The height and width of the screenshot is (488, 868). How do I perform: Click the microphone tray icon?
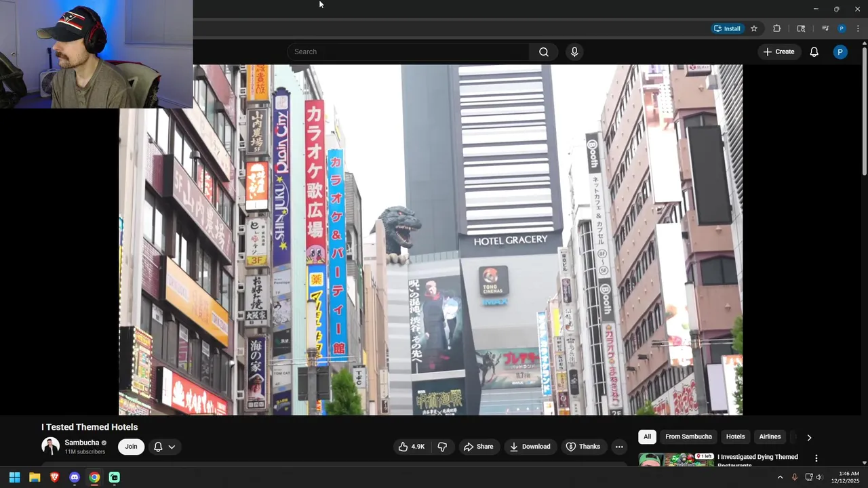click(795, 477)
